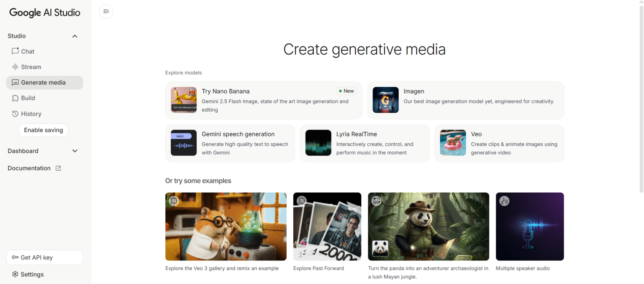644x284 pixels.
Task: Open the Veo model card
Action: click(499, 143)
